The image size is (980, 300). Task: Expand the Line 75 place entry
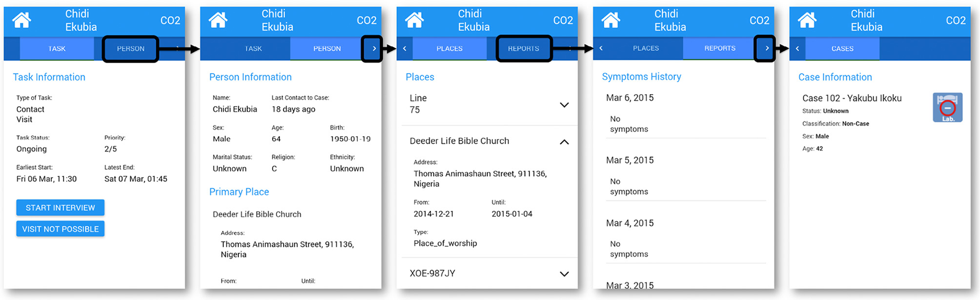point(564,105)
